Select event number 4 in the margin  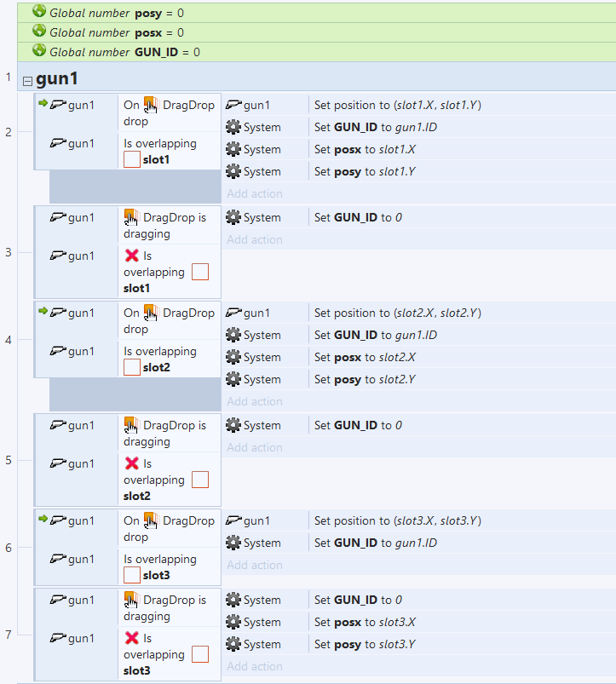point(9,340)
